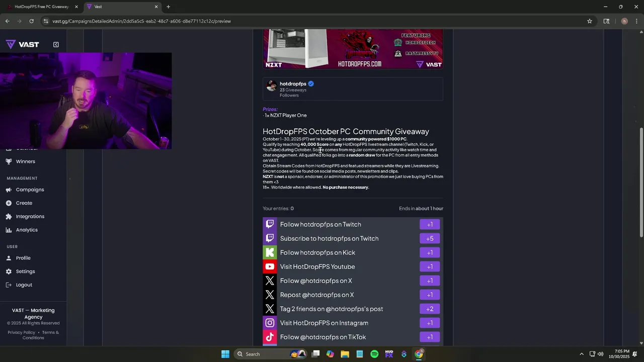The width and height of the screenshot is (644, 362).
Task: Open the Windows Start menu
Action: click(225, 354)
